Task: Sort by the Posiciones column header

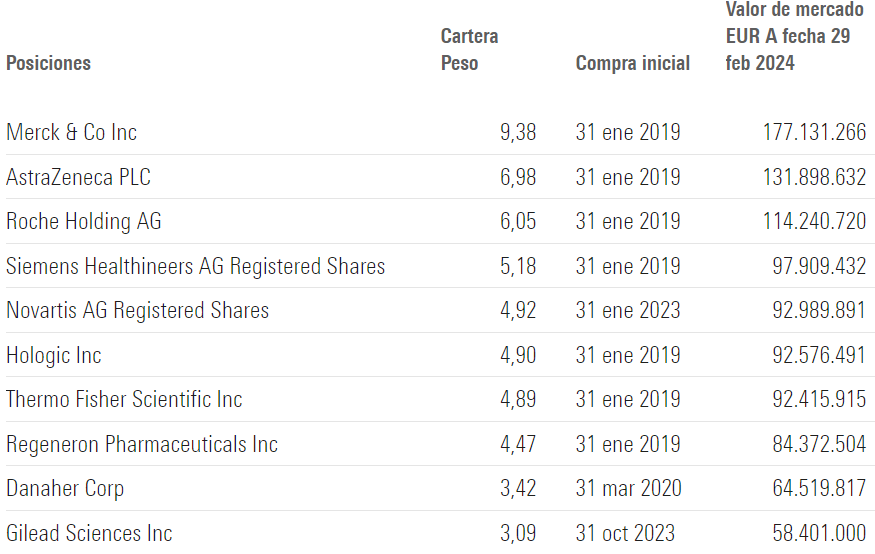Action: click(48, 63)
